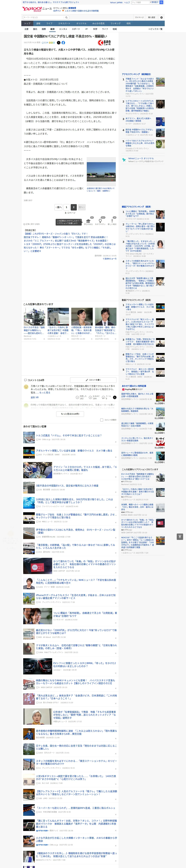Expand first comment with もっと見る link
Viewport: 186px width, 868px height.
coord(45,393)
